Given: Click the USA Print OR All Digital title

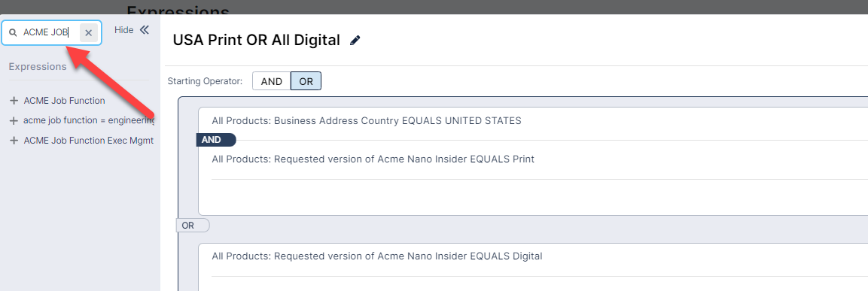Looking at the screenshot, I should [x=256, y=41].
